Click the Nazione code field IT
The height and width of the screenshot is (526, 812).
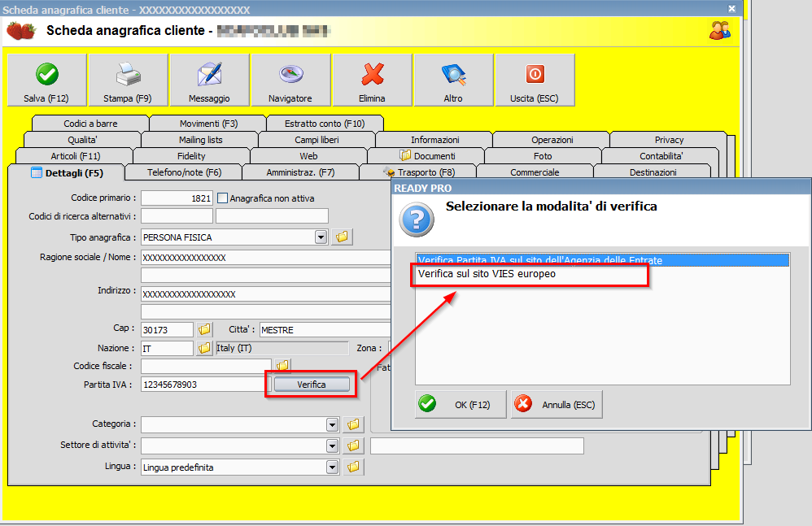tap(167, 349)
